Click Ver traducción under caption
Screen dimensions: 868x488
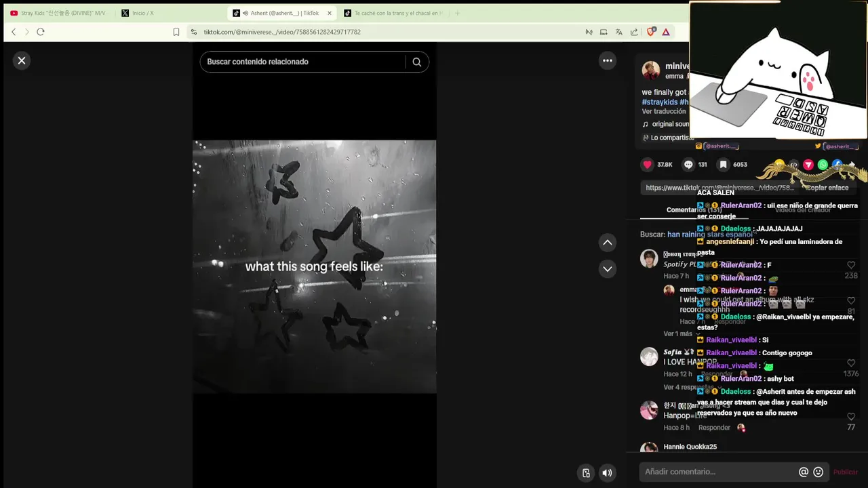click(664, 112)
